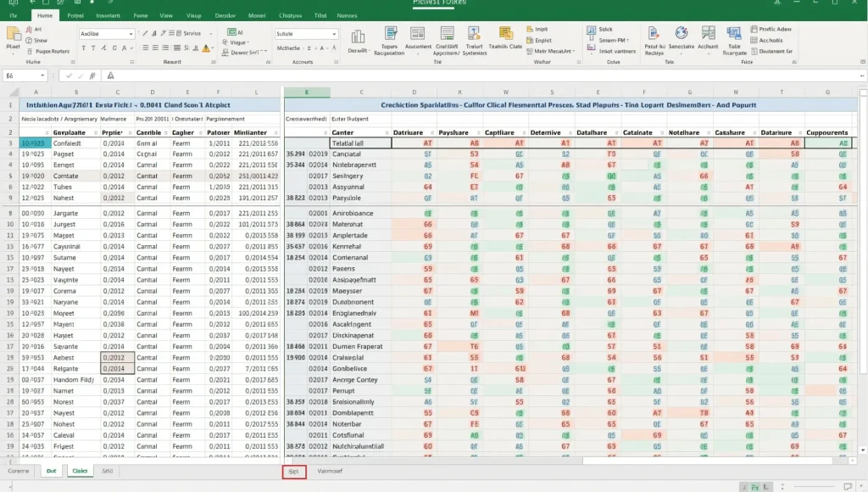Click the formula bar input field
The height and width of the screenshot is (492, 868).
(x=487, y=75)
